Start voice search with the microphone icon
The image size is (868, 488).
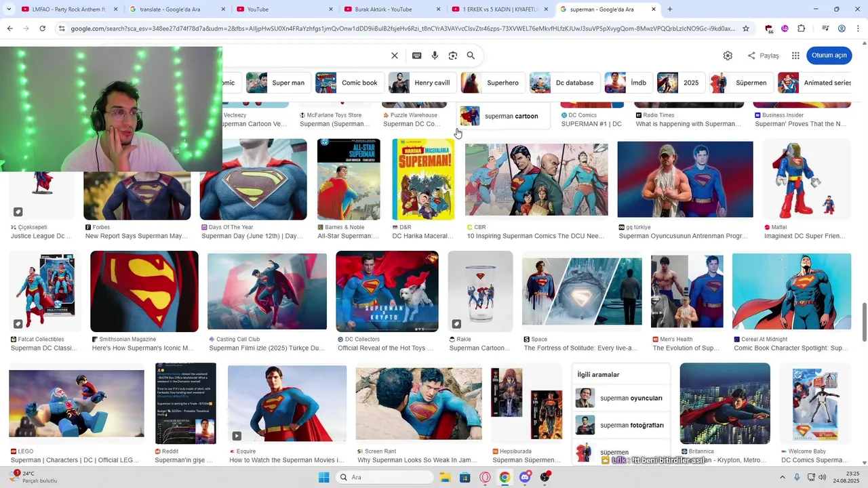coord(435,56)
